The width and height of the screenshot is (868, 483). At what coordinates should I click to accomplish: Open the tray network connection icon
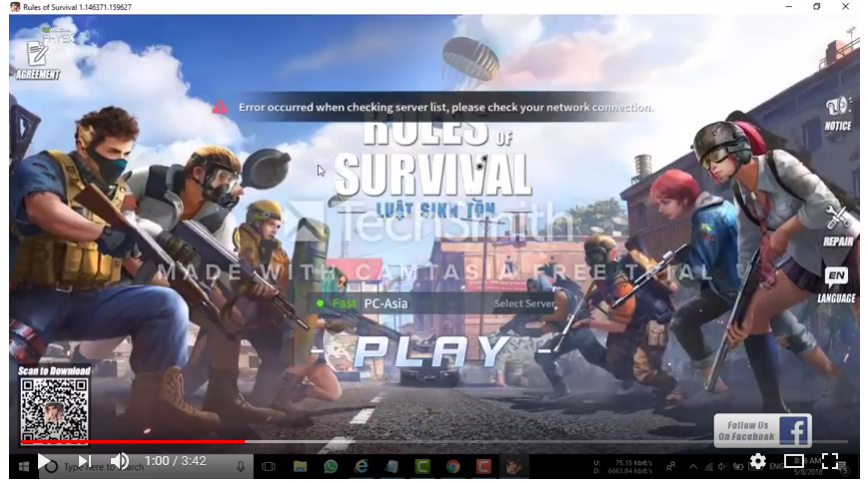708,467
